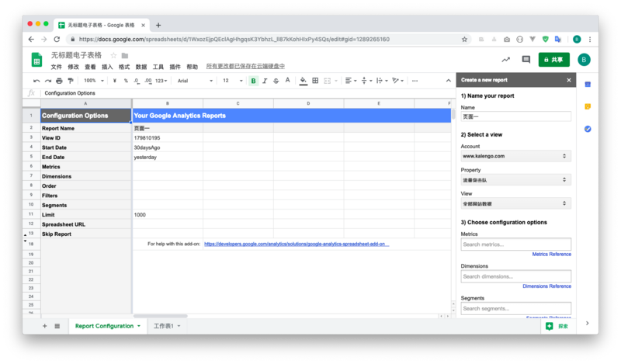Open Arial font dropdown
The height and width of the screenshot is (364, 621).
click(195, 81)
